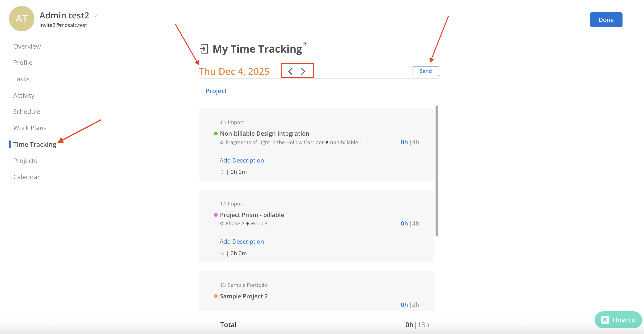Click the help question mark icon
This screenshot has width=644, height=334.
305,44
